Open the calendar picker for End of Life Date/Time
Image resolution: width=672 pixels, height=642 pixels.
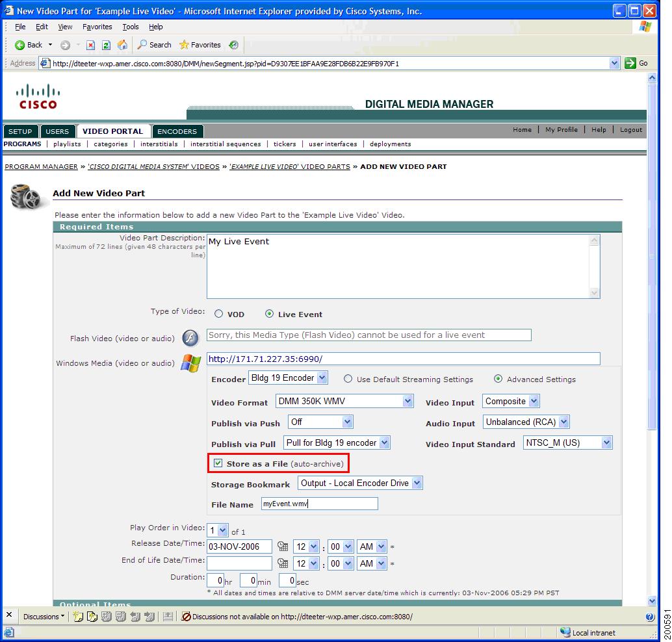point(283,563)
